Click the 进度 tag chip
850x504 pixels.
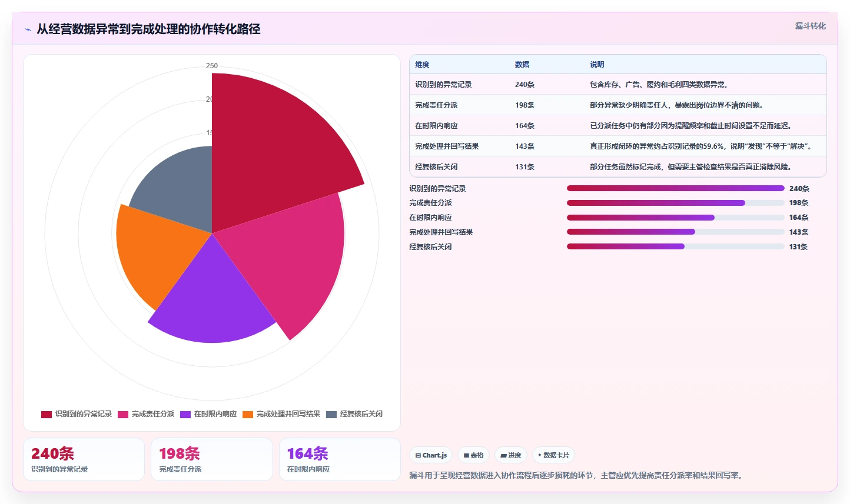(511, 455)
